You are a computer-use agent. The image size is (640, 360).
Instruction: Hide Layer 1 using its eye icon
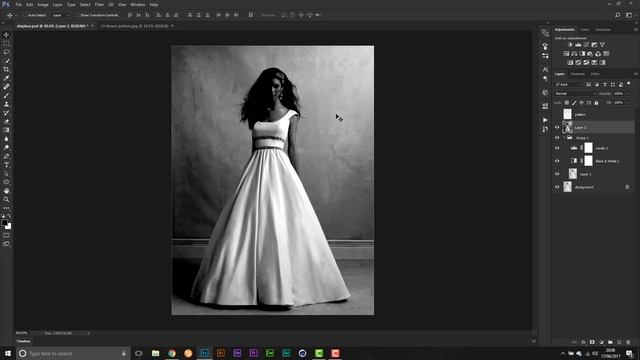point(557,174)
